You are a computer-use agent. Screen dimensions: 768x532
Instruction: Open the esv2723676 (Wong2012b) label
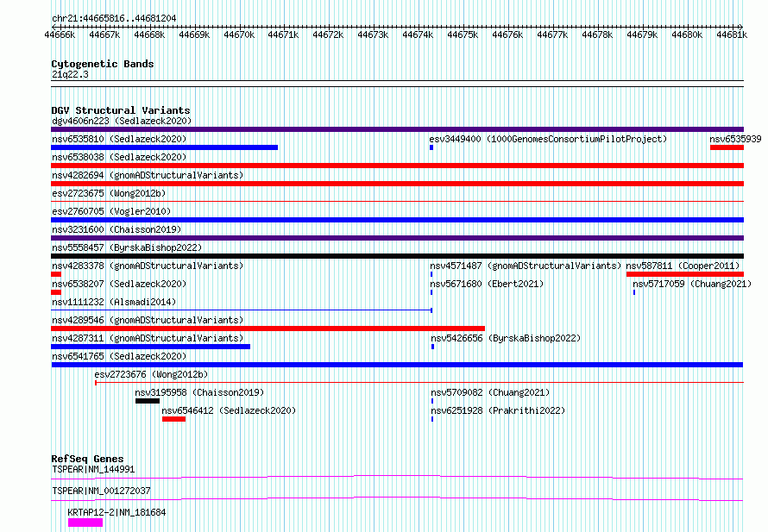tap(151, 374)
